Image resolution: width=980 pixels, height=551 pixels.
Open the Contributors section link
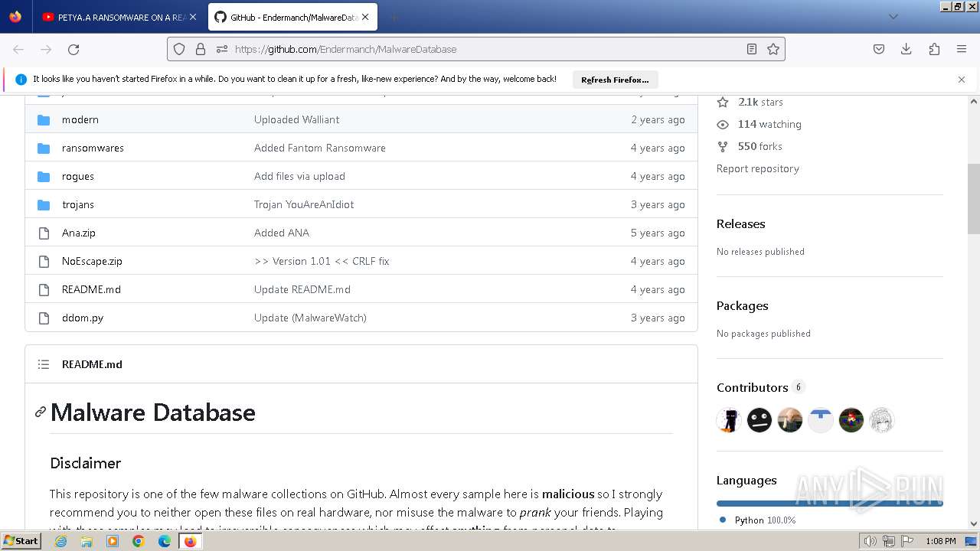760,387
